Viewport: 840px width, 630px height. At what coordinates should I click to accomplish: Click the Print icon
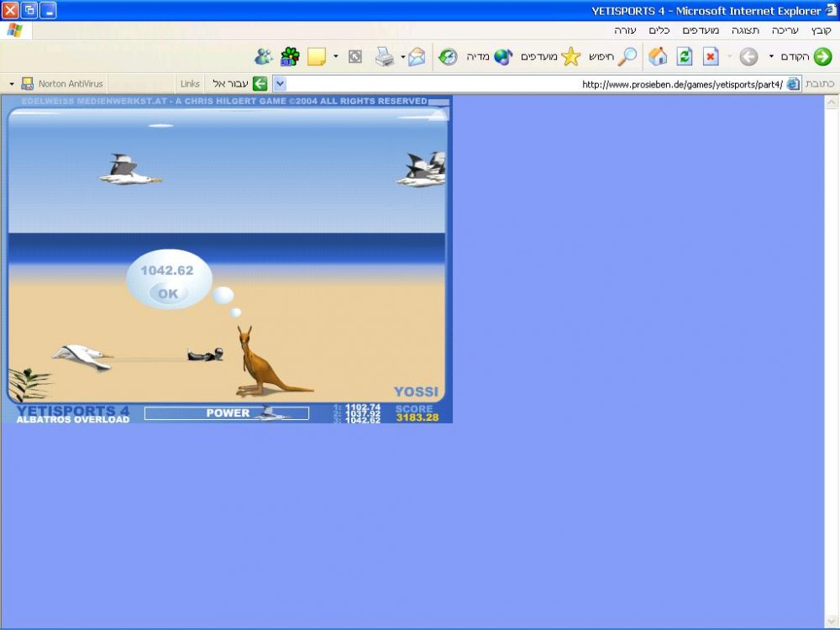tap(384, 56)
